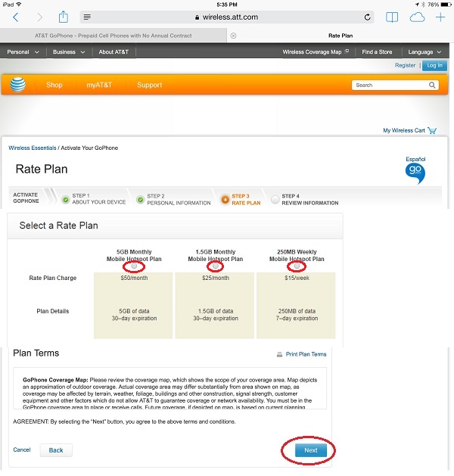Toggle Reader view icon in address bar
Viewport: 454px width, 476px height.
(87, 17)
